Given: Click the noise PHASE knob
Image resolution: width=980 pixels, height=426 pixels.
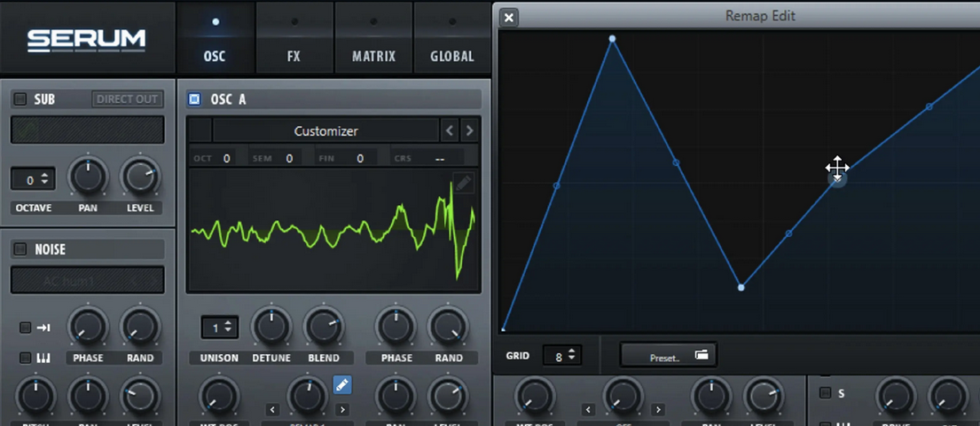Looking at the screenshot, I should [x=88, y=327].
